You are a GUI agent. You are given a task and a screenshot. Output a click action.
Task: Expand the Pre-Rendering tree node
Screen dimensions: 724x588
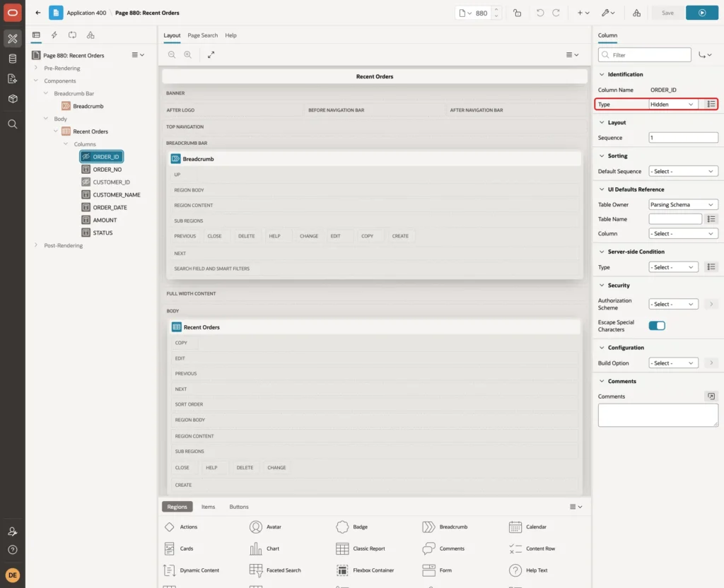pos(36,68)
